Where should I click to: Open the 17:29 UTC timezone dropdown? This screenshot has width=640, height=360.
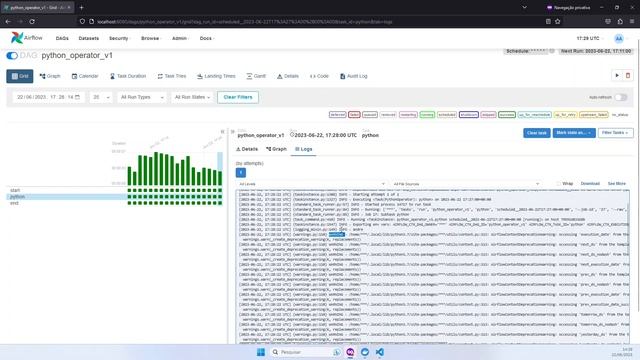click(590, 38)
